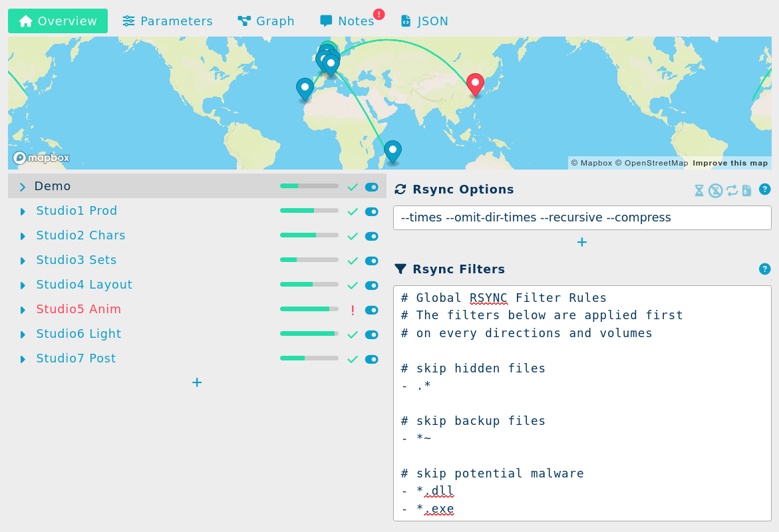Click the refresh icon beside Rsync Options
The height and width of the screenshot is (532, 779).
pos(400,190)
